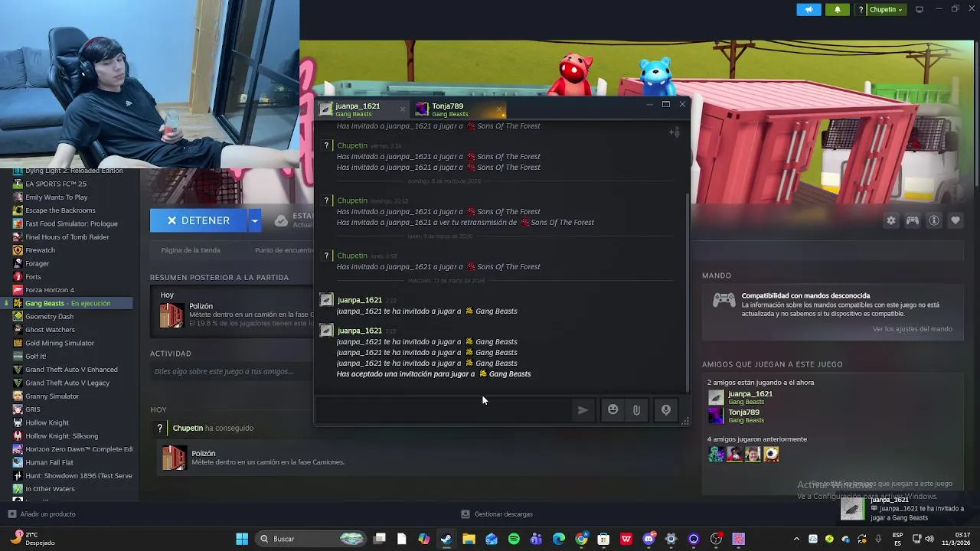Add Gang Beasts to favorites heart
The width and height of the screenshot is (980, 551).
(955, 220)
